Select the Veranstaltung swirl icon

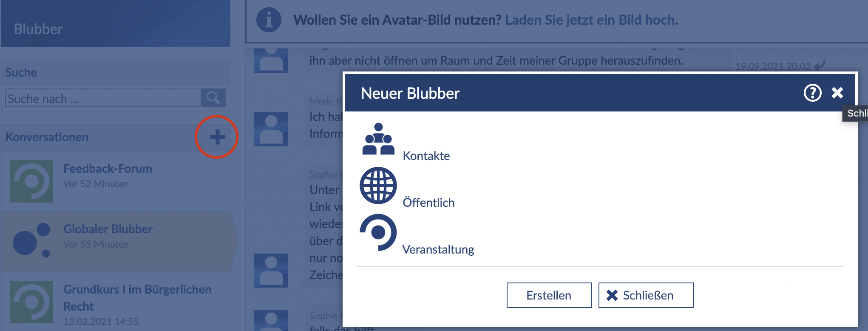tap(378, 232)
